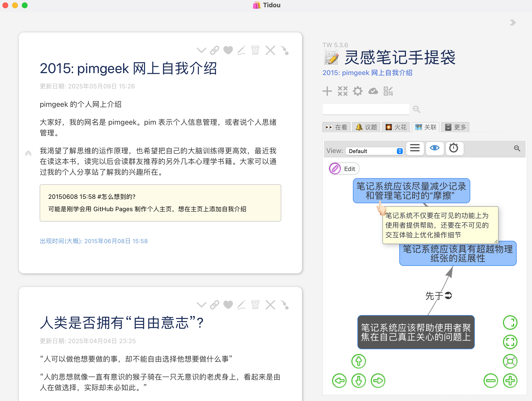Zoom out map with green minus button
This screenshot has height=401, width=532.
(491, 381)
